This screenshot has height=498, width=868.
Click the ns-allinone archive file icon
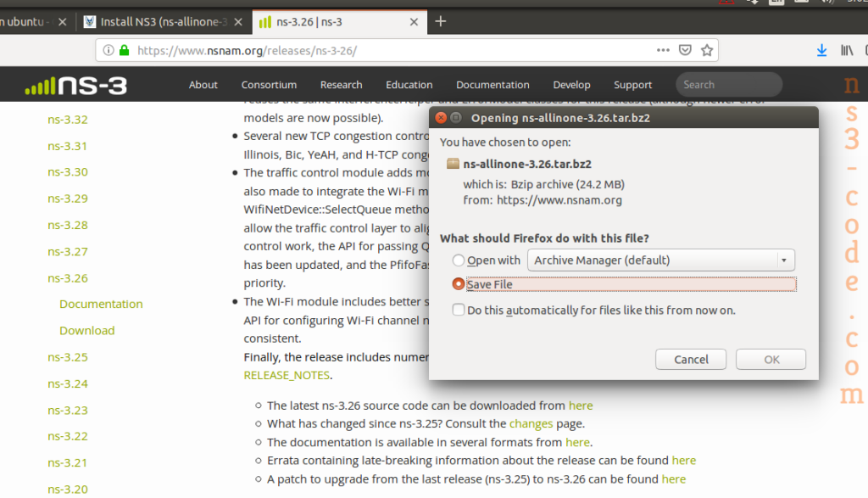coord(453,164)
